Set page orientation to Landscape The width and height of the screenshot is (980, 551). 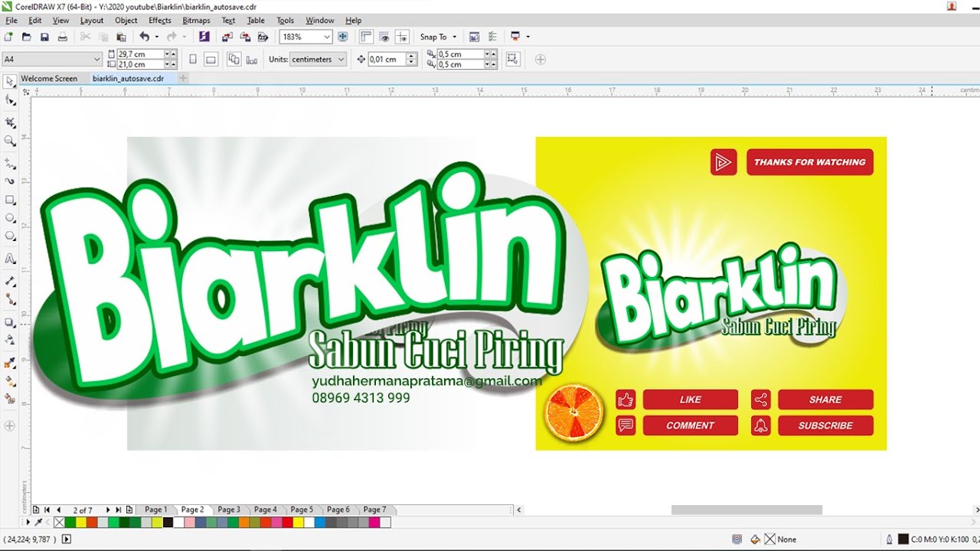click(x=211, y=59)
